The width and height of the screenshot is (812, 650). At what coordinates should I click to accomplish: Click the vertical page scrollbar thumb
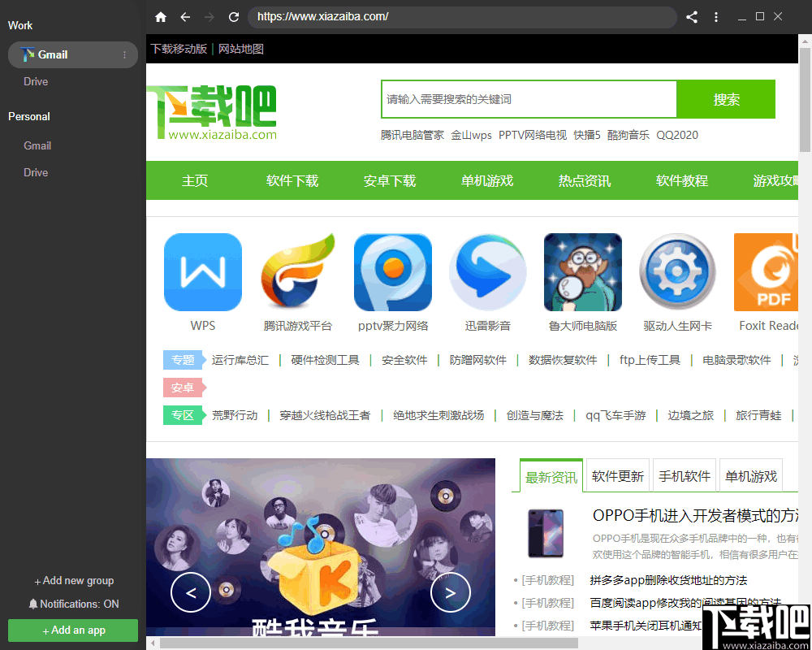805,99
